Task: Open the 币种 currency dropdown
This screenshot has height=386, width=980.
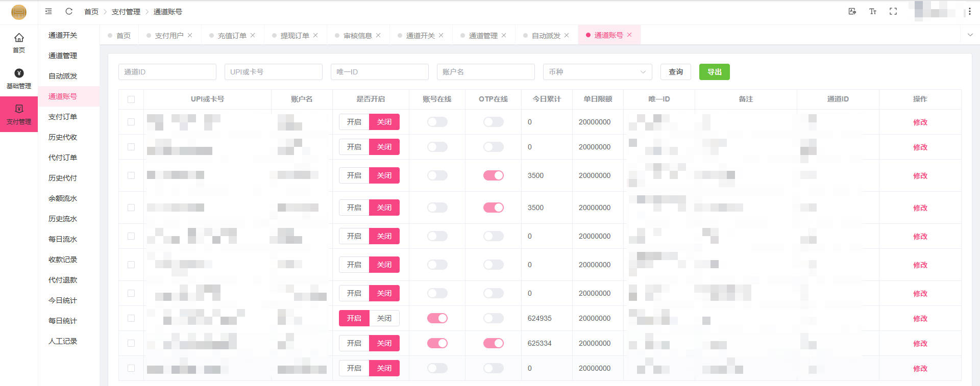Action: (x=597, y=72)
